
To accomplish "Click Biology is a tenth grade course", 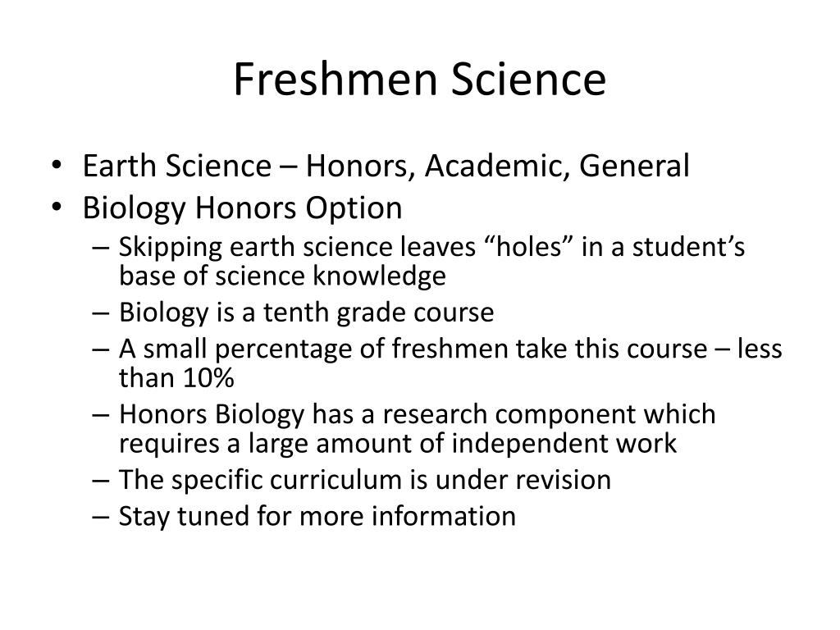I will [306, 313].
